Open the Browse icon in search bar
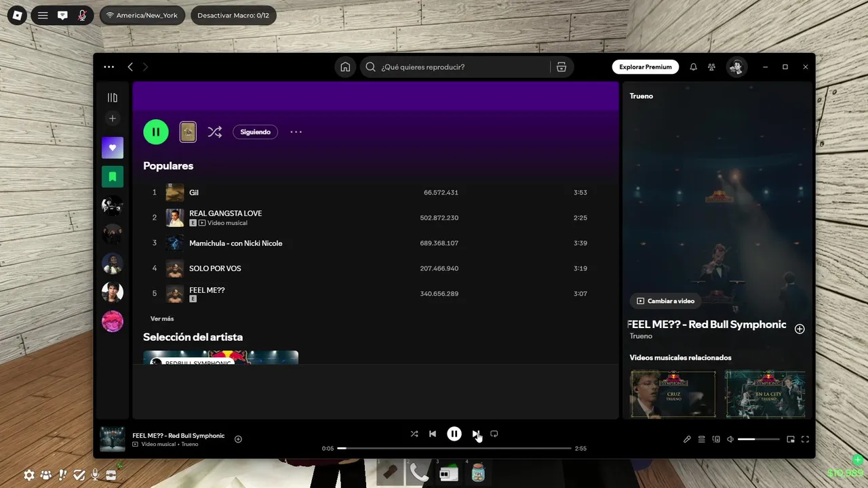This screenshot has width=868, height=488. pyautogui.click(x=561, y=67)
